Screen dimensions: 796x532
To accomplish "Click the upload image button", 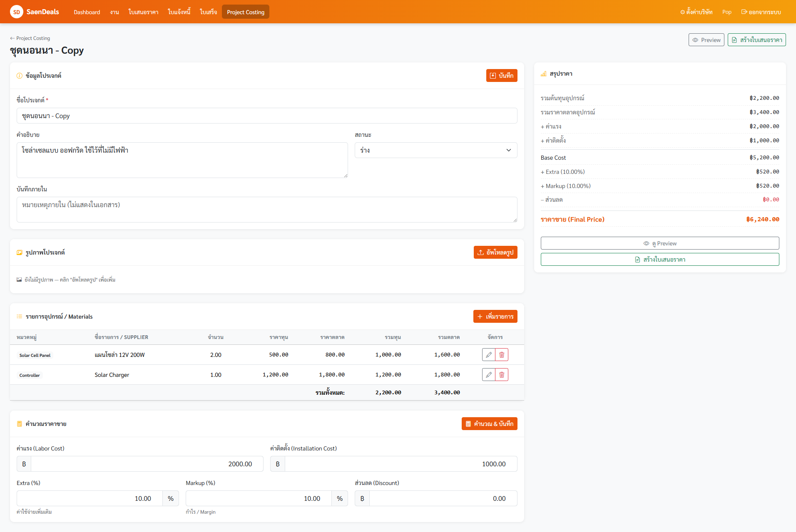I will tap(495, 252).
